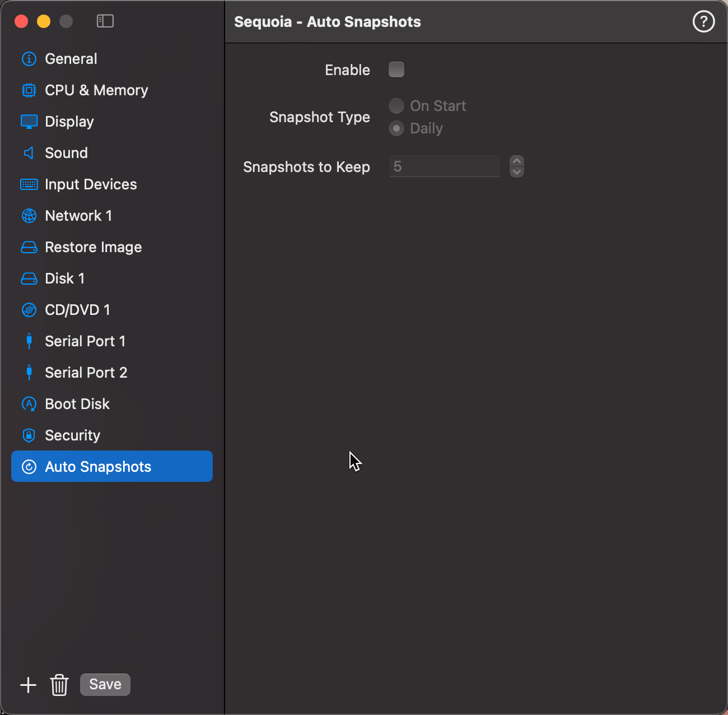Image resolution: width=728 pixels, height=715 pixels.
Task: Choose the Daily snapshot option
Action: [396, 128]
